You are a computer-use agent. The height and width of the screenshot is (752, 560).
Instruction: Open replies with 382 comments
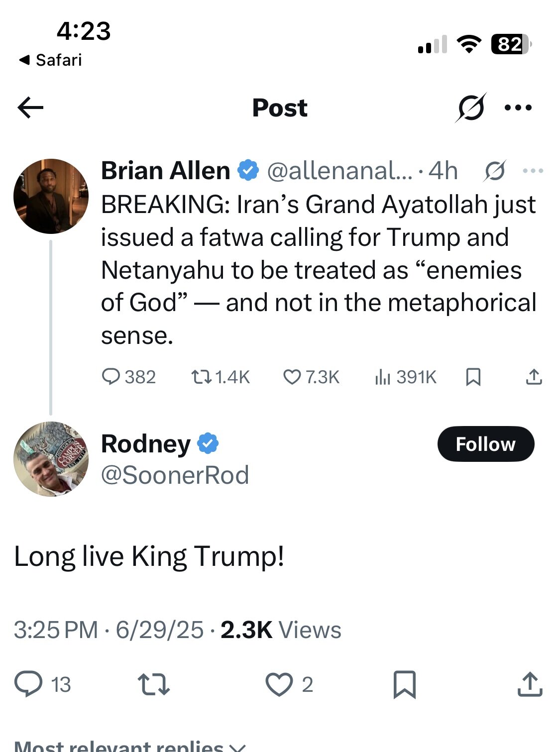129,377
